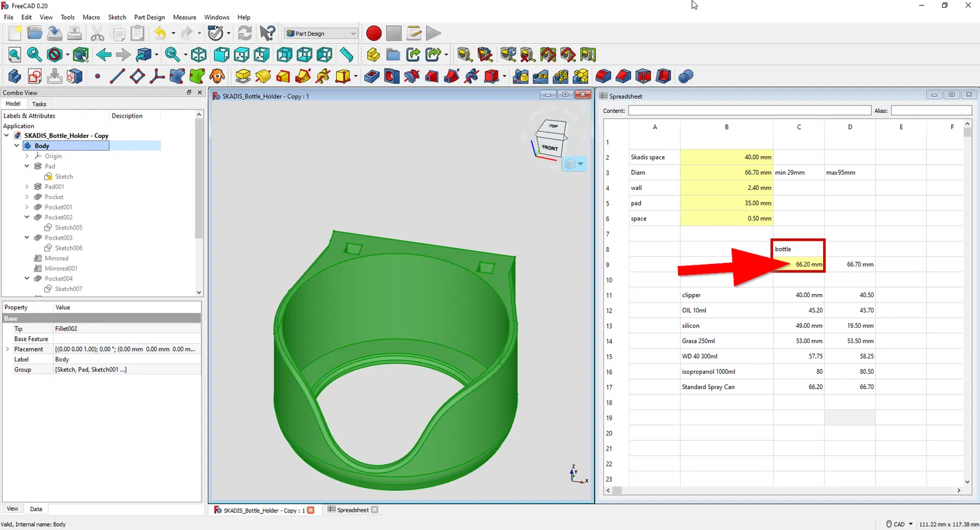Expand the Origin tree node
Image resolution: width=980 pixels, height=530 pixels.
(27, 156)
